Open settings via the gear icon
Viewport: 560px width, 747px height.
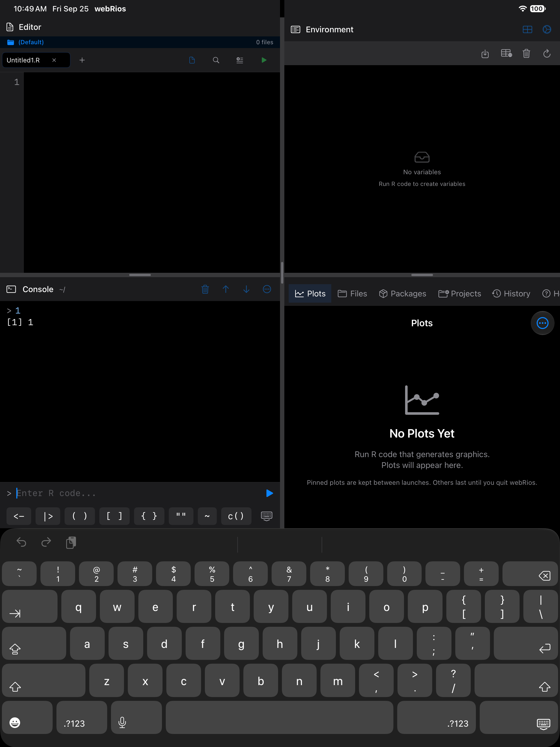[547, 30]
